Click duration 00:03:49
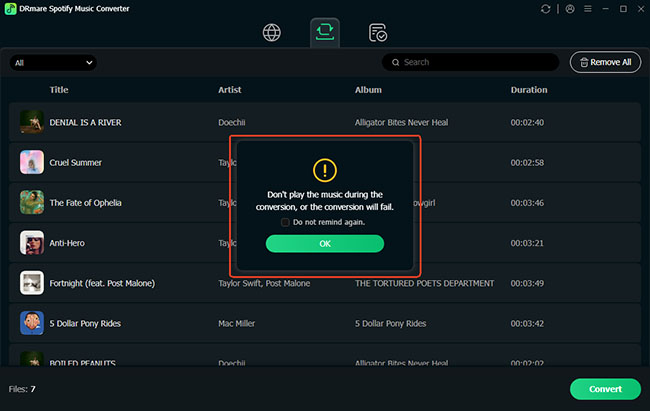This screenshot has width=650, height=411. click(527, 283)
